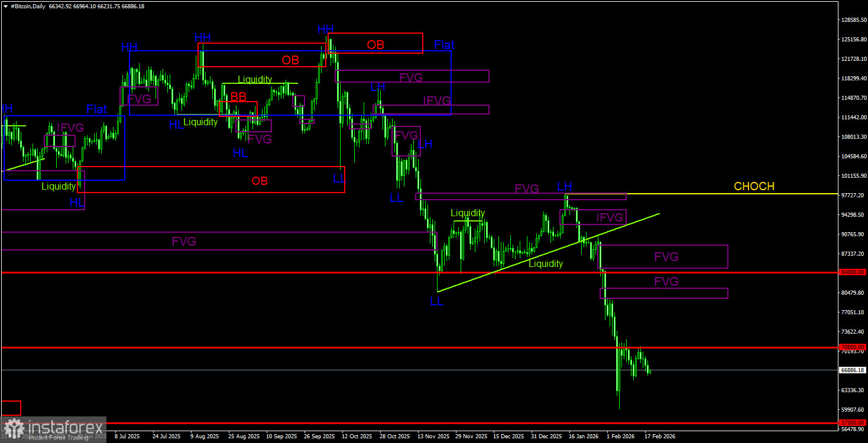Click the LH label next to CHOCH line start

click(x=565, y=187)
